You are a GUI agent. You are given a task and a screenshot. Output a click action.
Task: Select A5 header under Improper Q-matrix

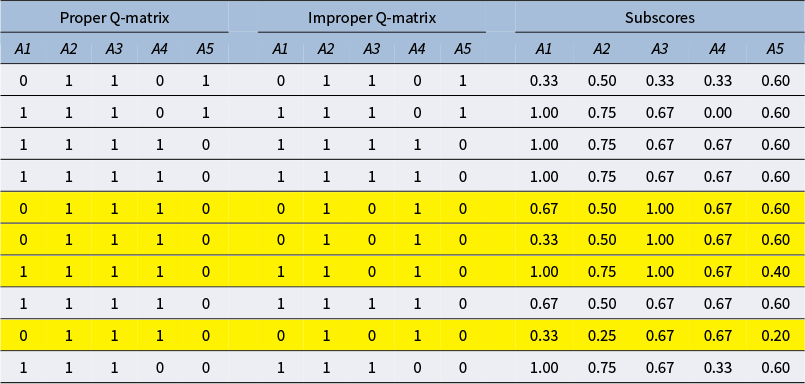click(463, 49)
